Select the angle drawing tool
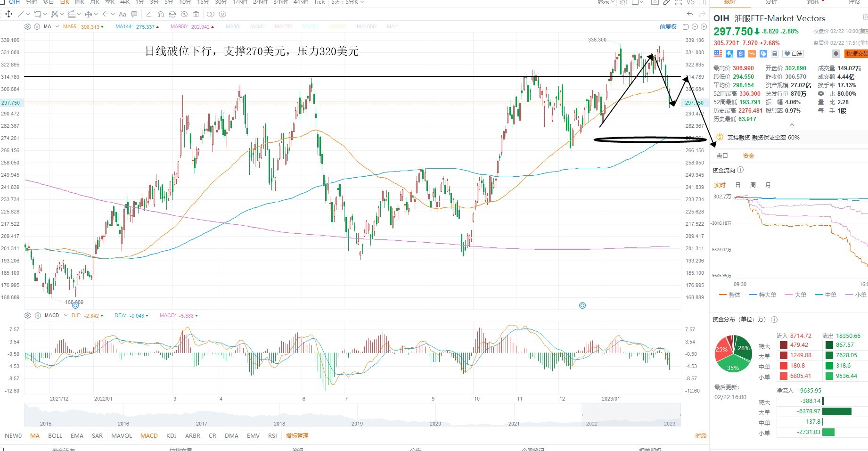This screenshot has height=451, width=868. (x=149, y=14)
